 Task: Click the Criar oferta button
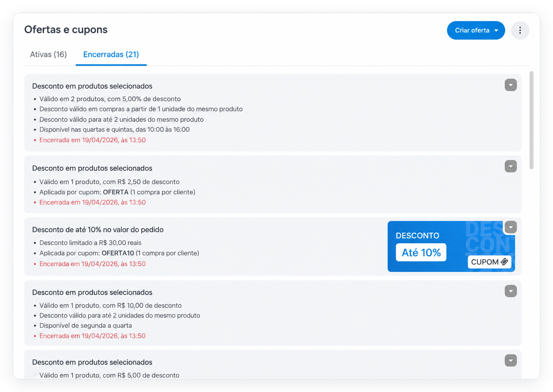point(476,30)
